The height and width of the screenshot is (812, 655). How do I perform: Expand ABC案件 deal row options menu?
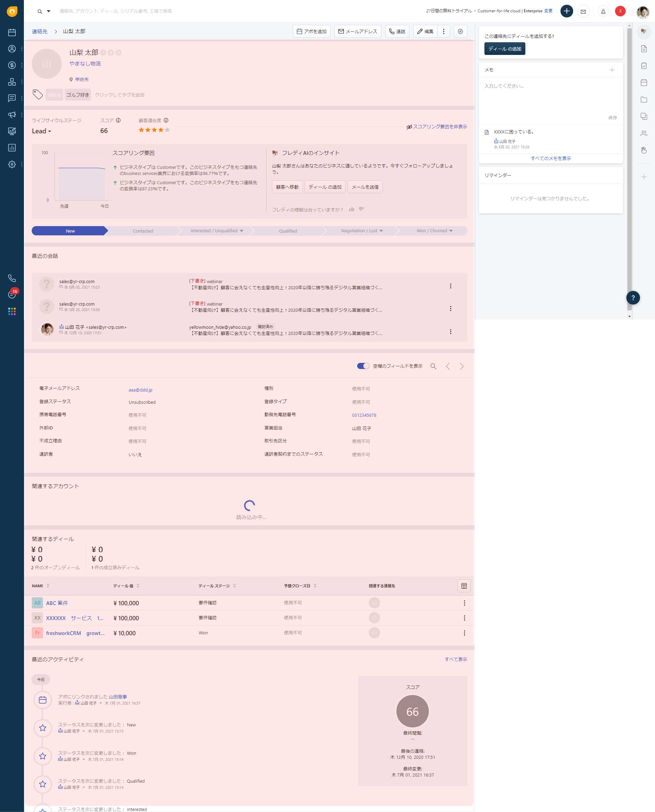click(x=465, y=603)
